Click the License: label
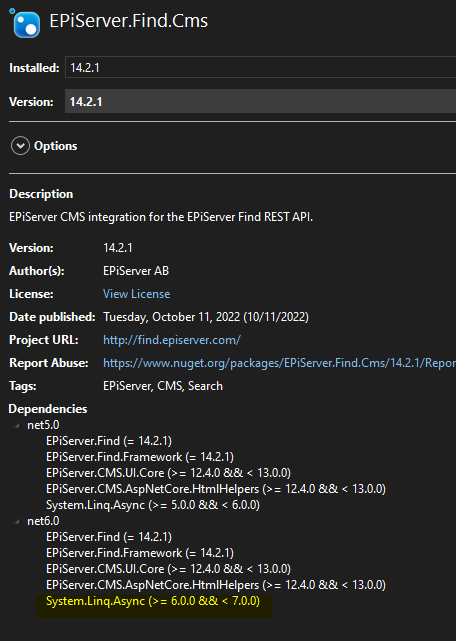 (x=31, y=294)
